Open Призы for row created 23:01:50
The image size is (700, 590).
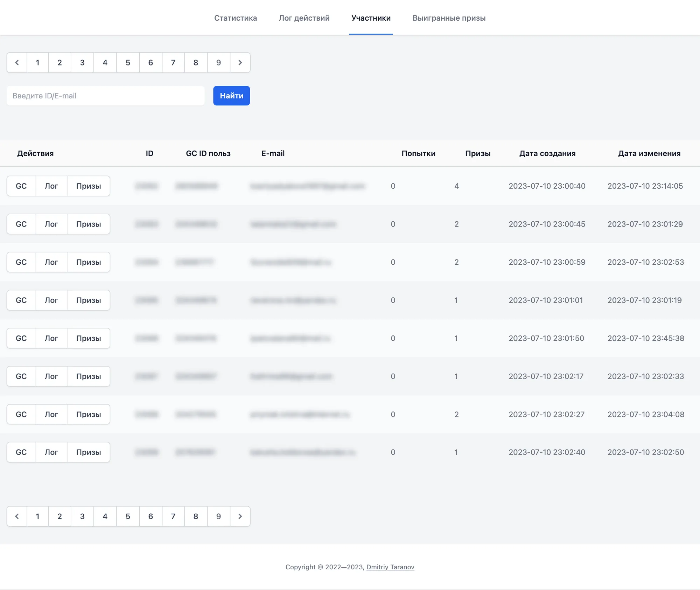pyautogui.click(x=89, y=338)
